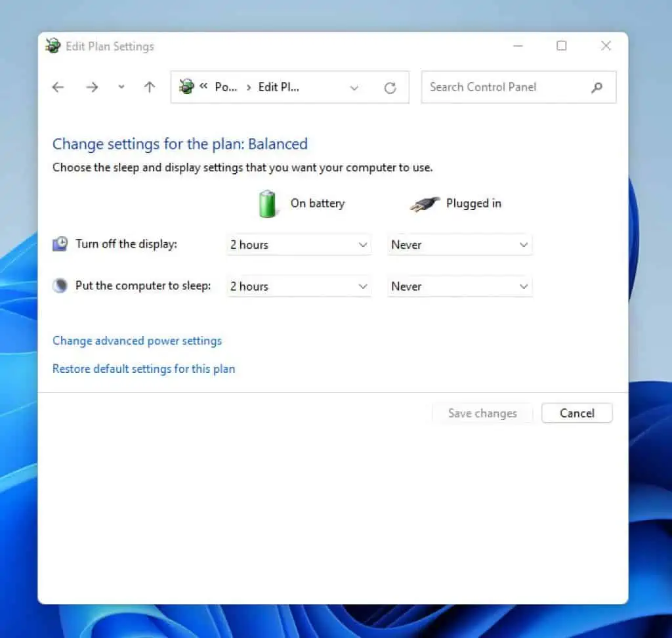
Task: Click the moon icon beside sleep setting
Action: pyautogui.click(x=60, y=286)
